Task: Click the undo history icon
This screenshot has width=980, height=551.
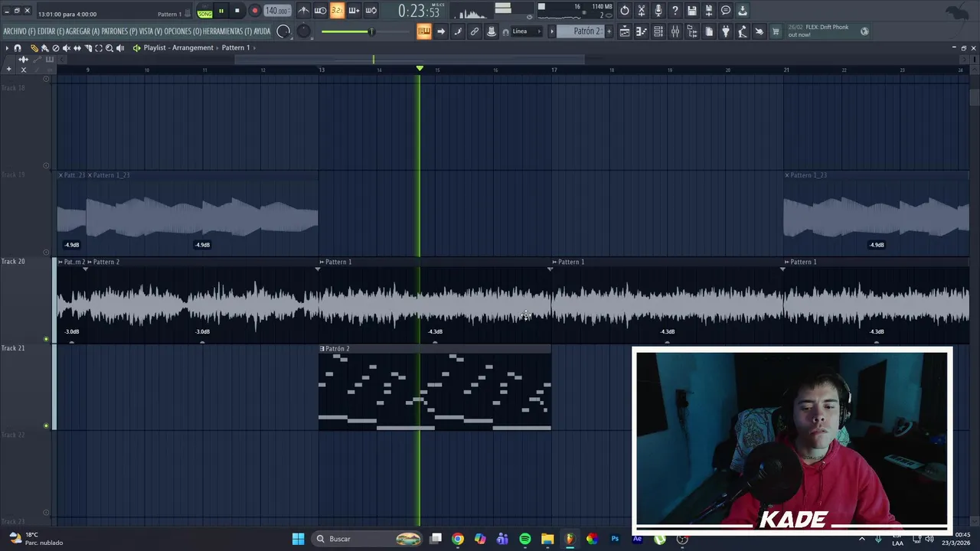Action: 625,11
